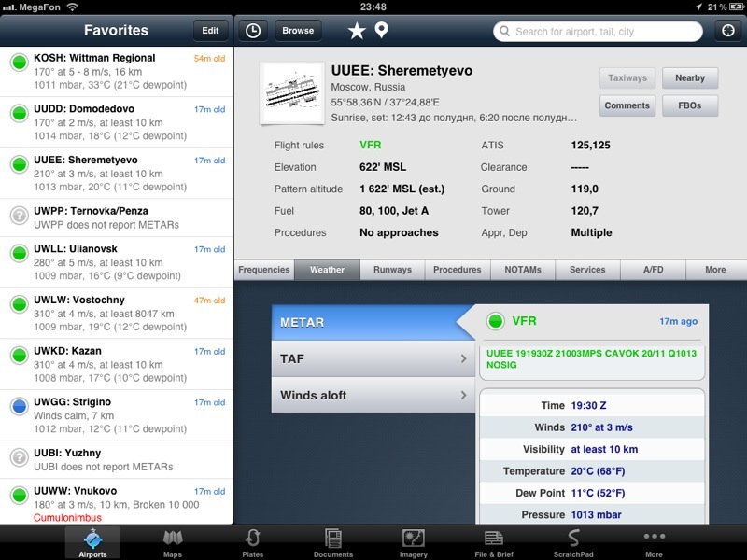This screenshot has width=747, height=560.
Task: Tap the locate crosshair icon
Action: pyautogui.click(x=726, y=31)
